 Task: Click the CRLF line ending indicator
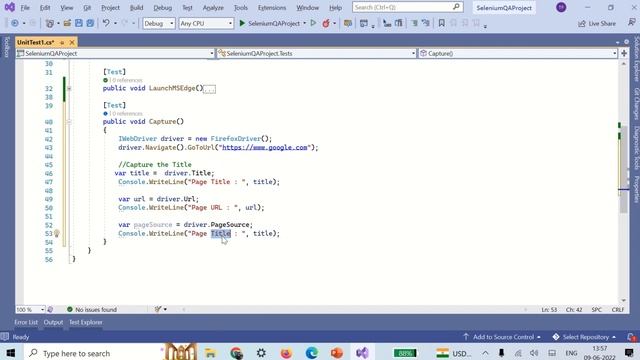click(618, 309)
